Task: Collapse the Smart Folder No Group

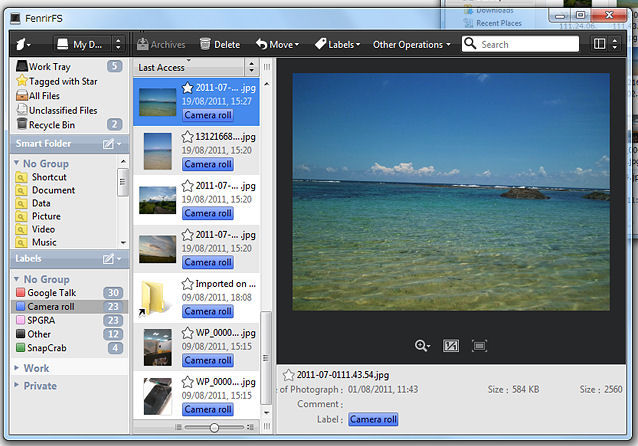Action: click(x=16, y=163)
